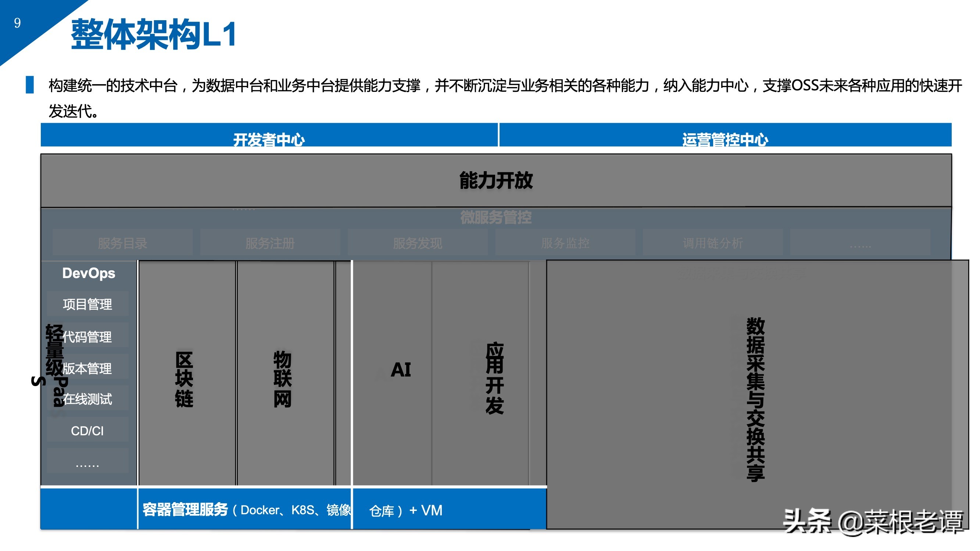Select the 服务注册 box
Image resolution: width=980 pixels, height=551 pixels.
pyautogui.click(x=270, y=243)
